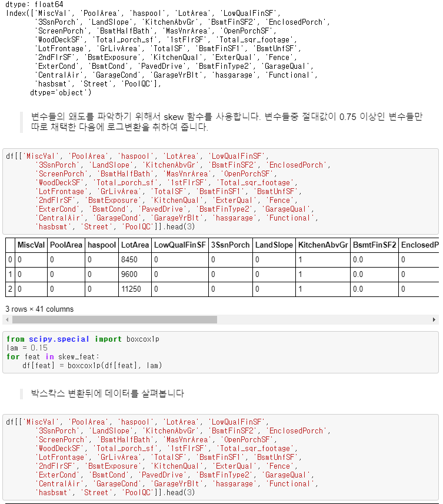
Task: Click the KitchenAbvGr column header
Action: [323, 245]
